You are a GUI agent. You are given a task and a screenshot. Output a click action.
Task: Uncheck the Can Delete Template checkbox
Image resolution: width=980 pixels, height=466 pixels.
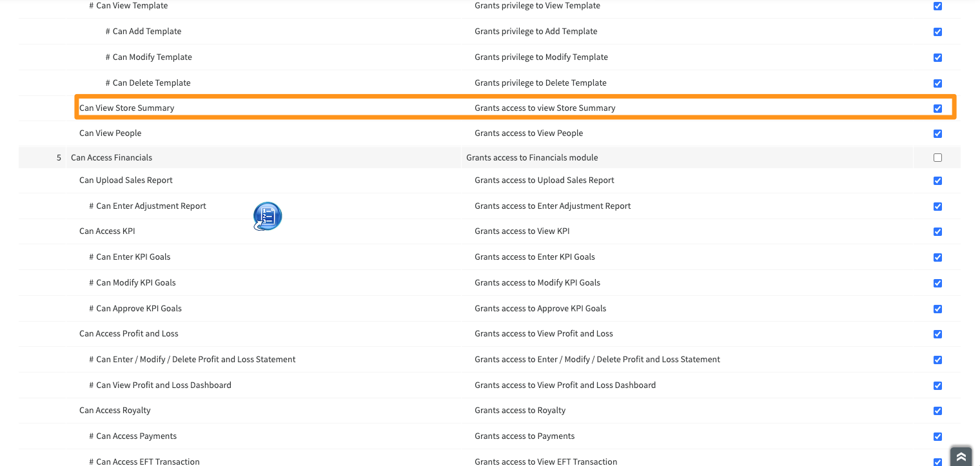point(937,83)
